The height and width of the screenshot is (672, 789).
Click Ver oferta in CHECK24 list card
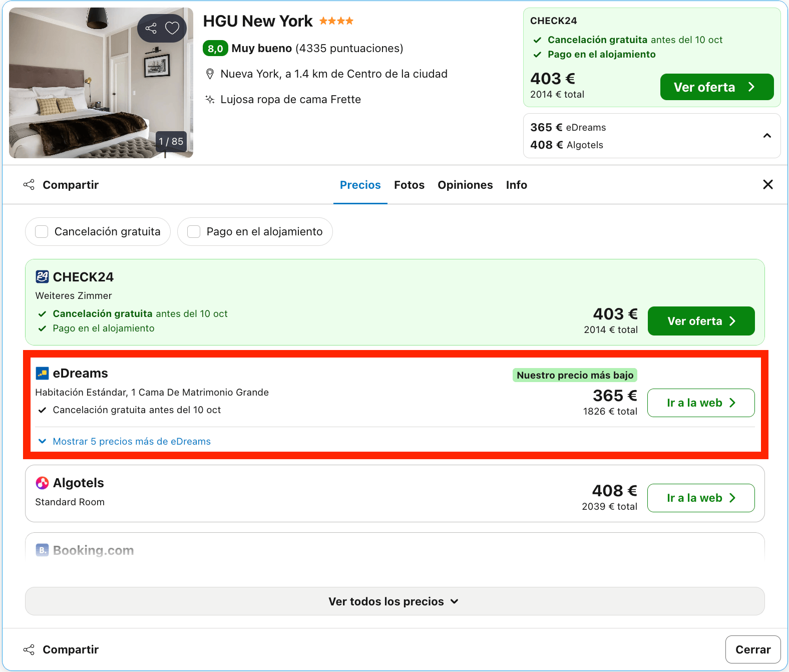pyautogui.click(x=701, y=321)
